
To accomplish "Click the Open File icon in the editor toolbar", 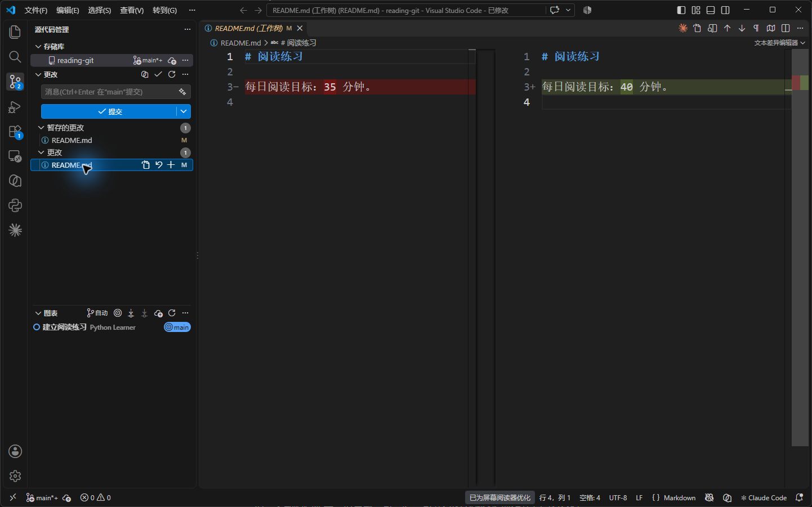I will (x=698, y=28).
